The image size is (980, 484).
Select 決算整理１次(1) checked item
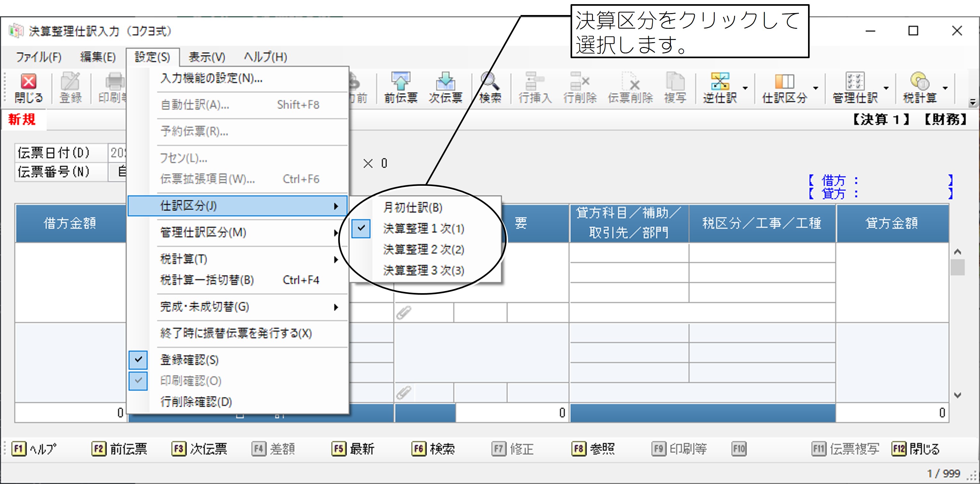425,228
